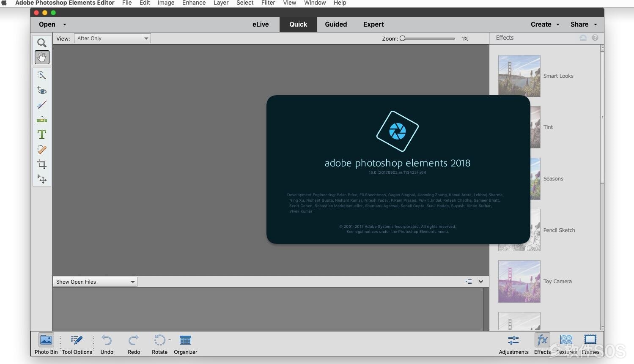Select the Smart Looks effect thumbnail
This screenshot has height=364, width=634.
click(519, 76)
